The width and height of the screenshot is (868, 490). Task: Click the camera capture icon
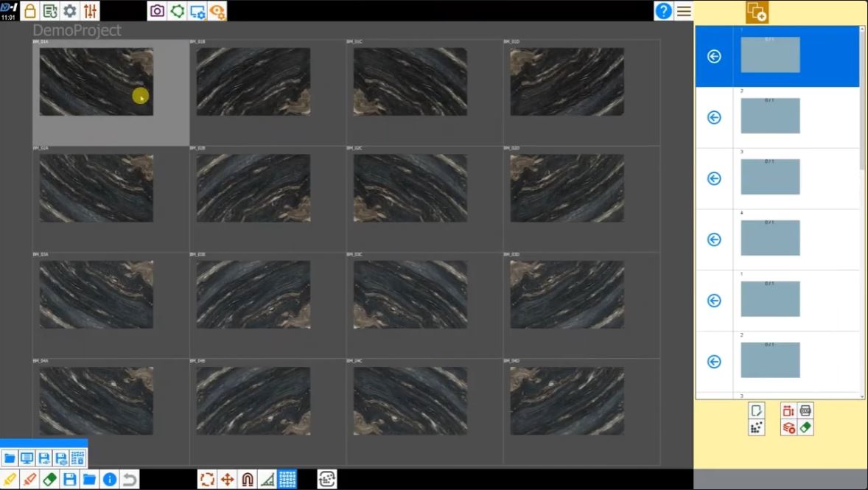157,11
